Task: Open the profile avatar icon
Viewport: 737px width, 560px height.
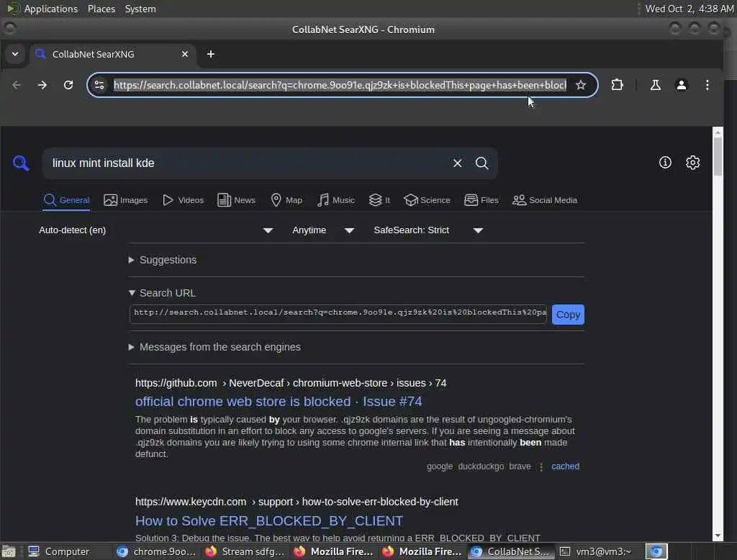Action: coord(681,85)
